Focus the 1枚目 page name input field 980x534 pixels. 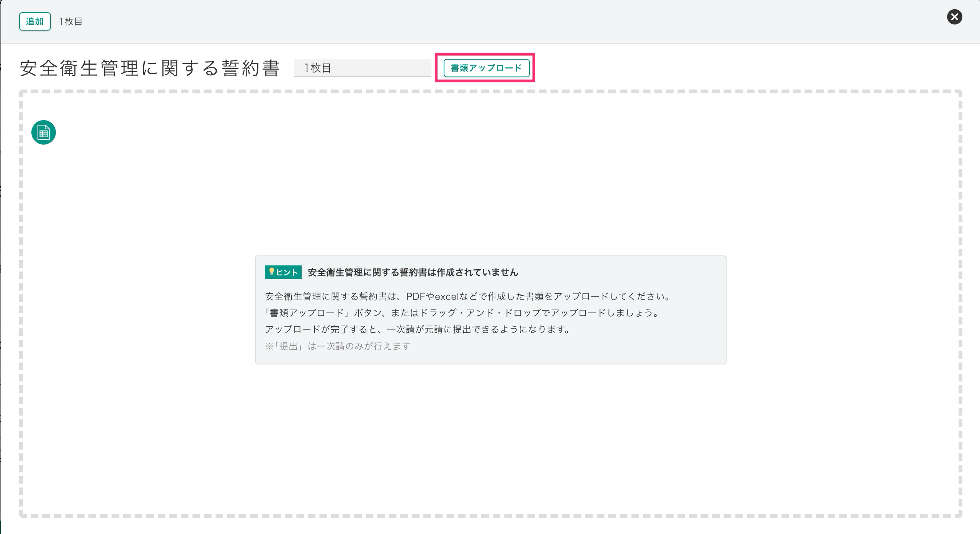(362, 68)
